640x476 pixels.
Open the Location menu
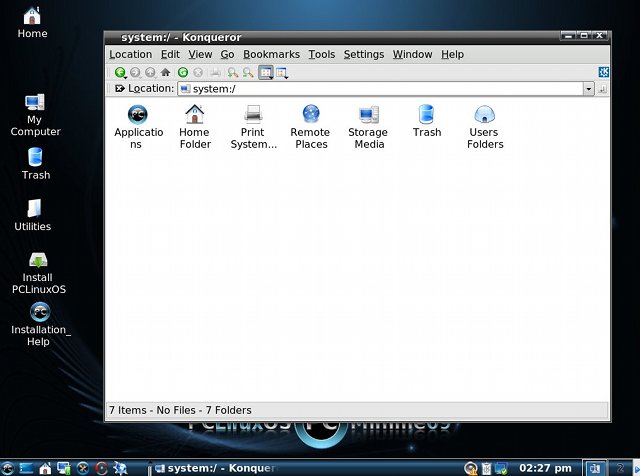pyautogui.click(x=130, y=54)
